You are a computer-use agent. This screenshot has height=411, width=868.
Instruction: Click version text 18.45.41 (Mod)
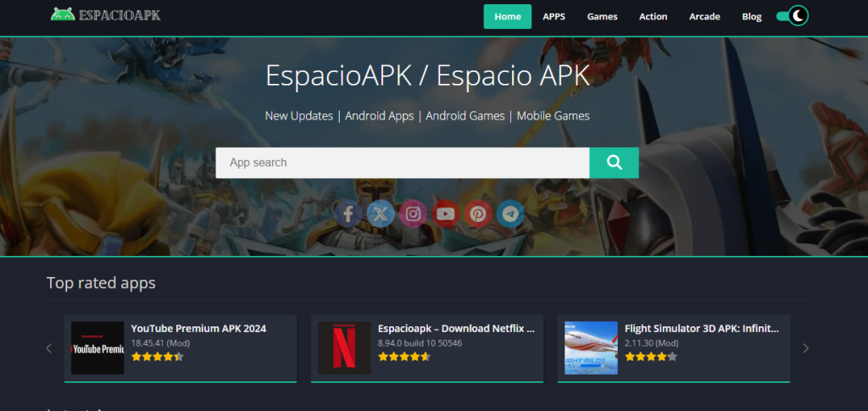(x=160, y=343)
